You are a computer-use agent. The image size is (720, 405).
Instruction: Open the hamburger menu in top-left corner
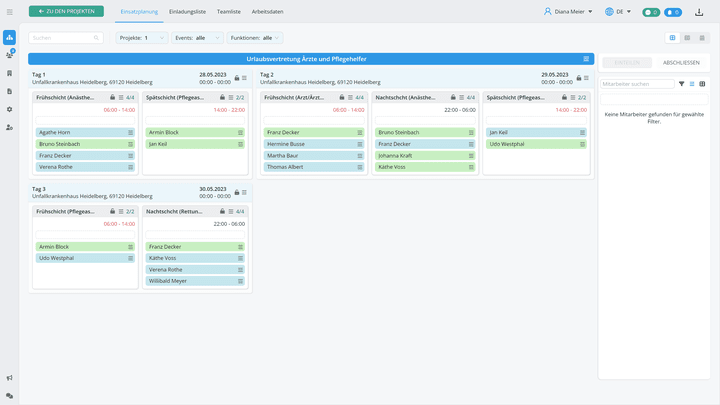9,11
